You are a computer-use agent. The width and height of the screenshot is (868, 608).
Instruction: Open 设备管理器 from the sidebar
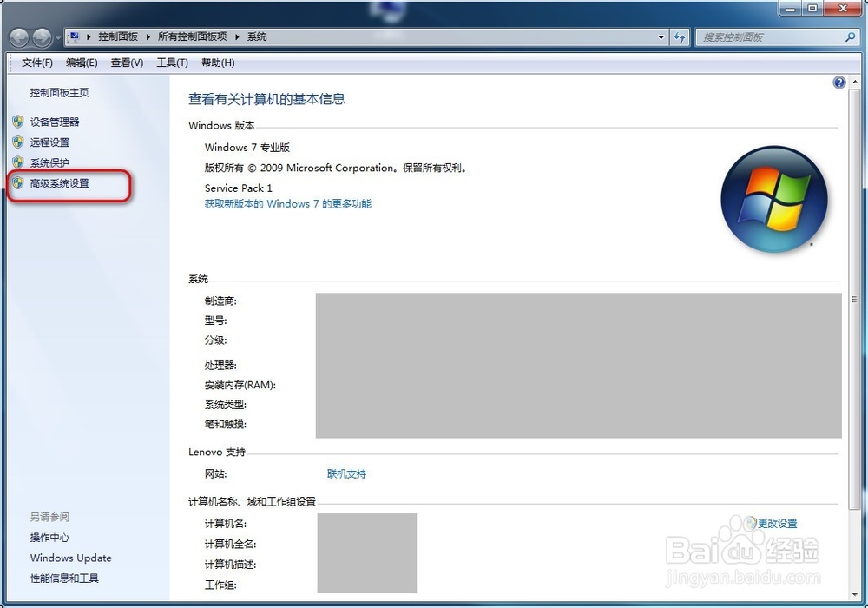click(54, 122)
